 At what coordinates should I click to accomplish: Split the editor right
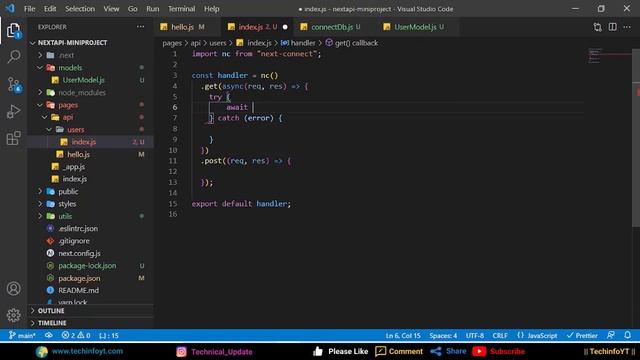[x=613, y=27]
